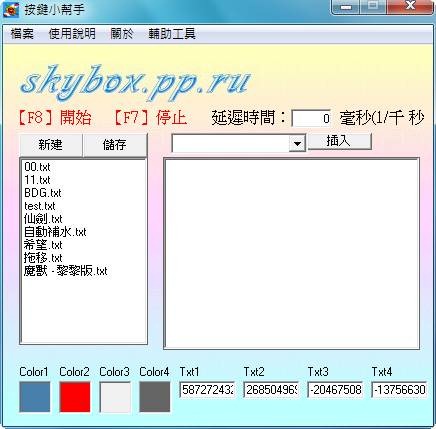Select 11.txt in the script list
The height and width of the screenshot is (429, 436).
point(37,180)
